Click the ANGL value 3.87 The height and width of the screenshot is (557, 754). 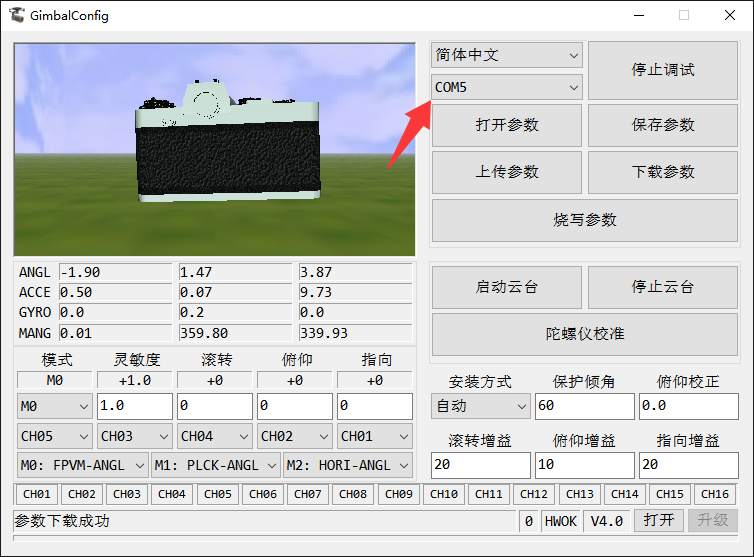pos(355,272)
